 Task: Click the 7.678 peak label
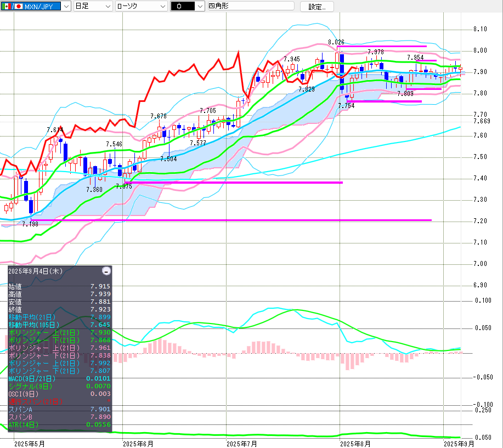point(159,116)
